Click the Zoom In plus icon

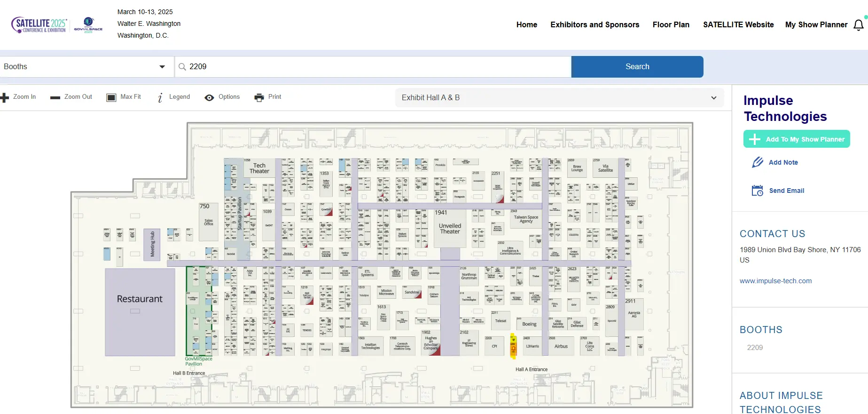click(x=5, y=97)
